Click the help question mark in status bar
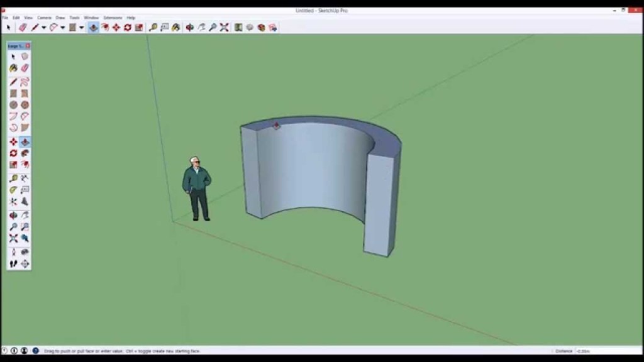 click(x=36, y=351)
